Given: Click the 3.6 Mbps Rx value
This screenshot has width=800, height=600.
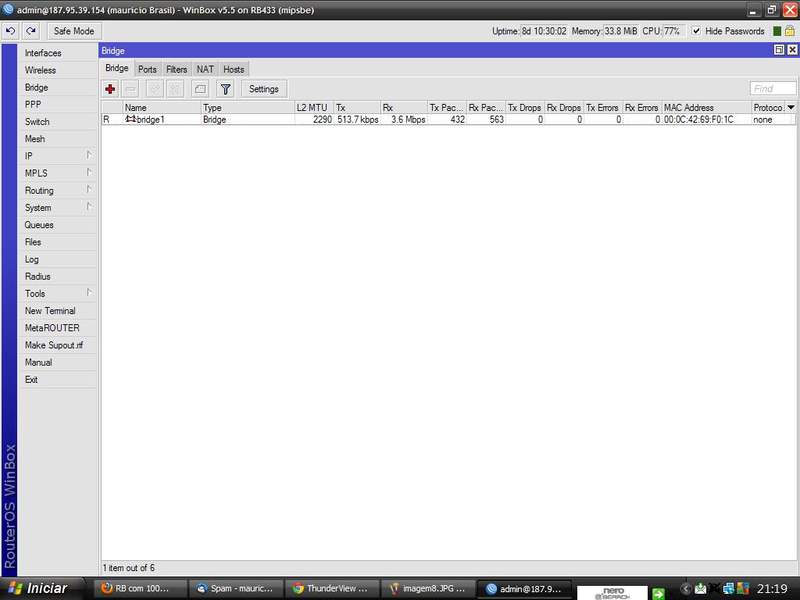Looking at the screenshot, I should pos(408,119).
